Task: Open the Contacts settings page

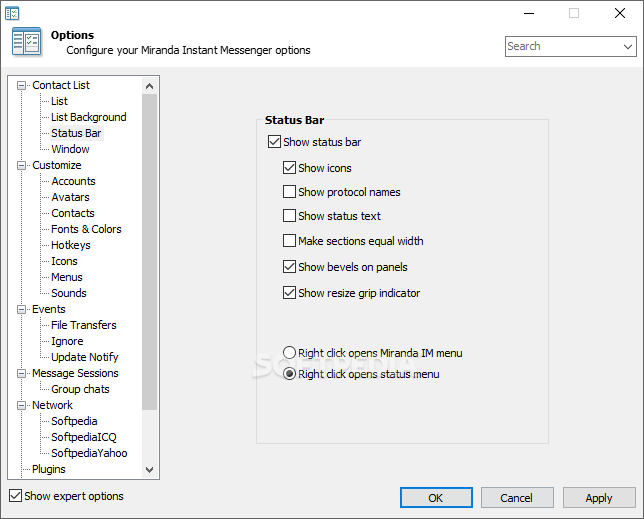Action: tap(73, 213)
